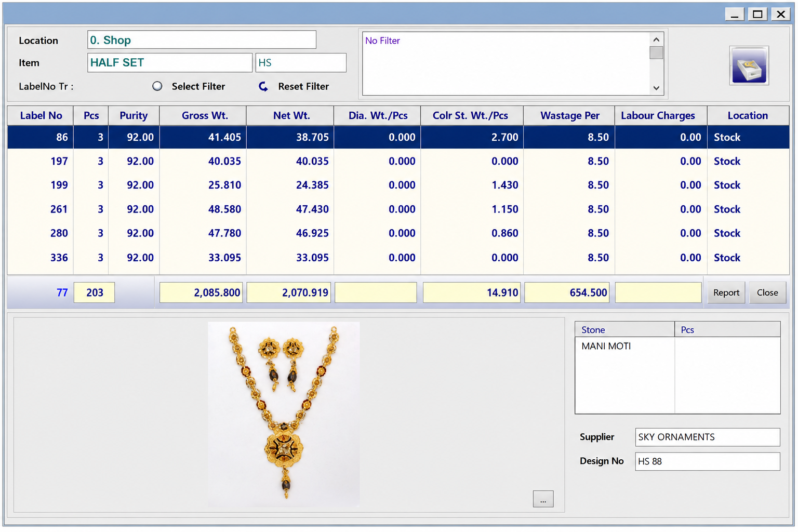Click the empty total Dia. Wt. field

376,292
